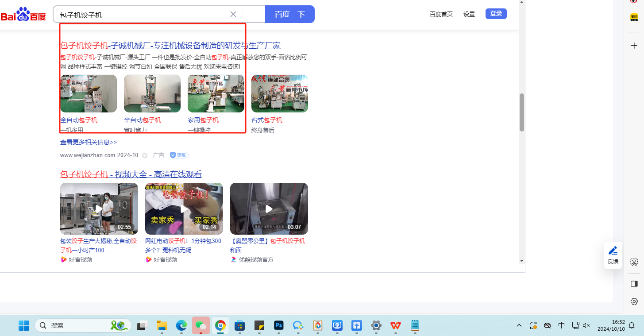The height and width of the screenshot is (336, 644).
Task: Open 【奥盟零公里】包子机饺子机 video title
Action: [x=268, y=246]
